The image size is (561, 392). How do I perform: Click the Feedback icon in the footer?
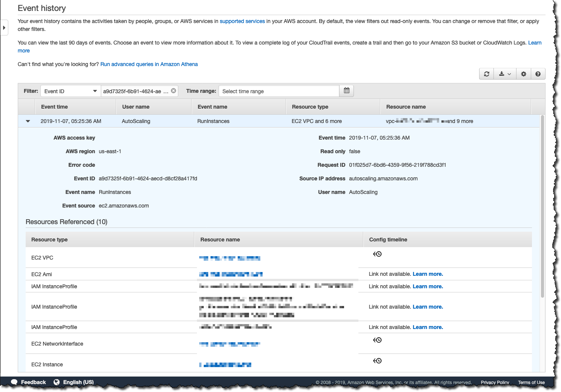(x=14, y=382)
